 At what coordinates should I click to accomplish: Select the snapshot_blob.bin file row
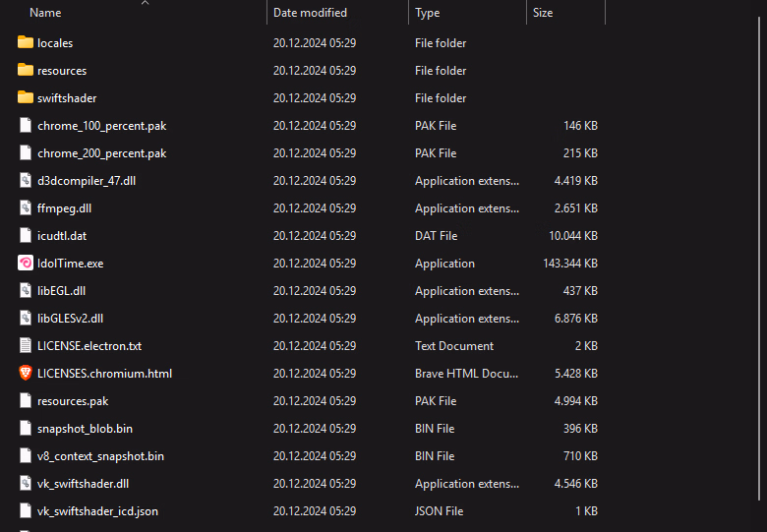pyautogui.click(x=85, y=429)
